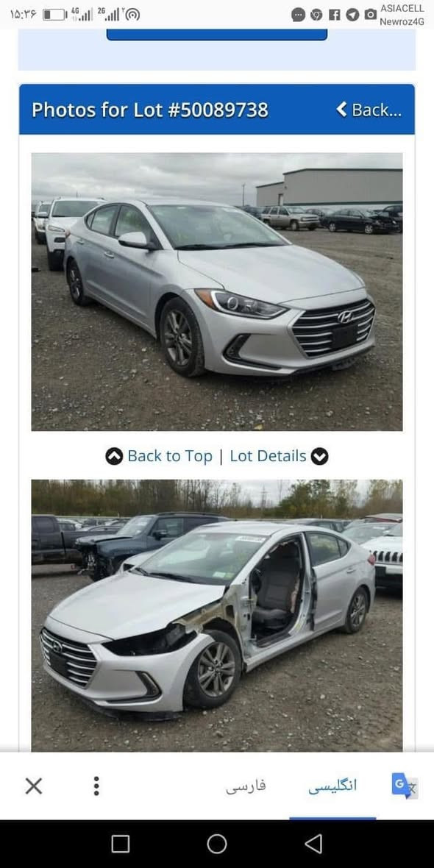The image size is (434, 868).
Task: Click the Google Translate icon
Action: click(x=404, y=786)
